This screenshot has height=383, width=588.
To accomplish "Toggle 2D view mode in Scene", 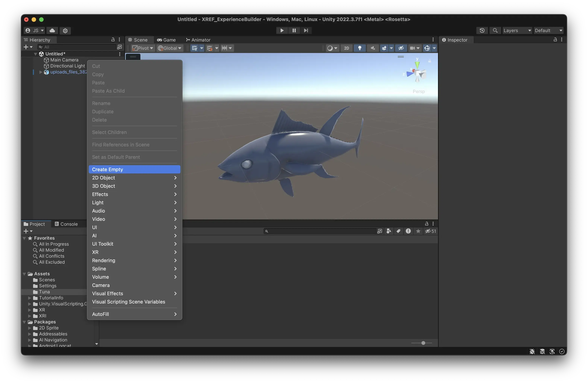I will tap(346, 48).
